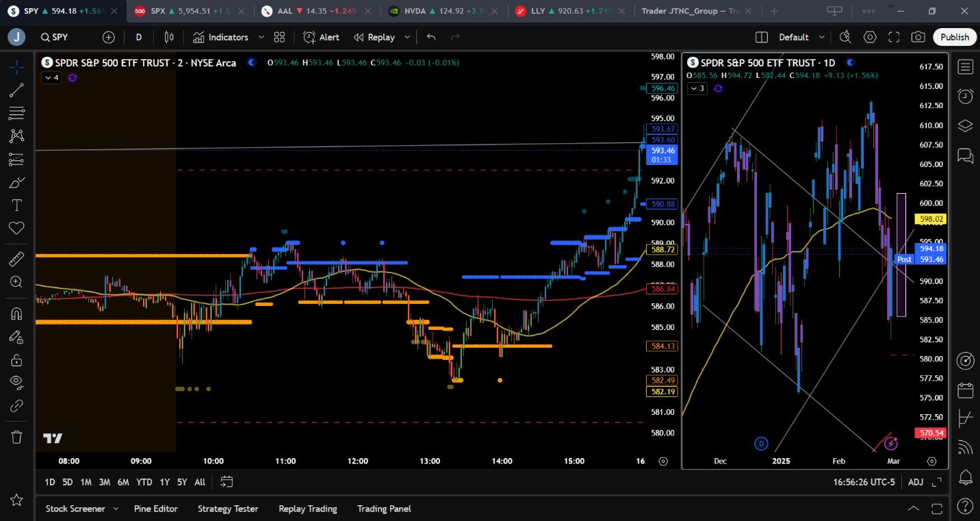Click the Indicators button
The image size is (980, 521).
tap(220, 37)
